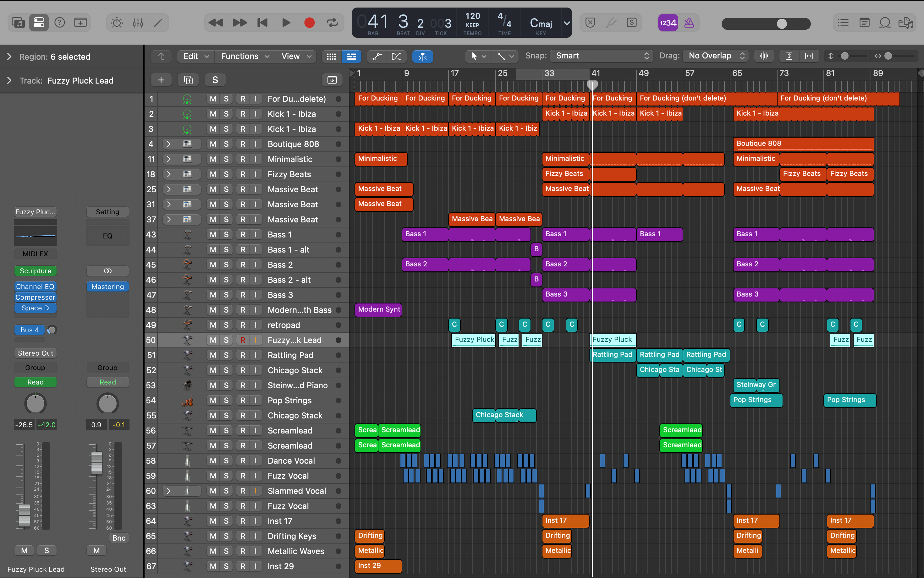Viewport: 924px width, 578px height.
Task: Show the automation curve button
Action: click(x=376, y=57)
